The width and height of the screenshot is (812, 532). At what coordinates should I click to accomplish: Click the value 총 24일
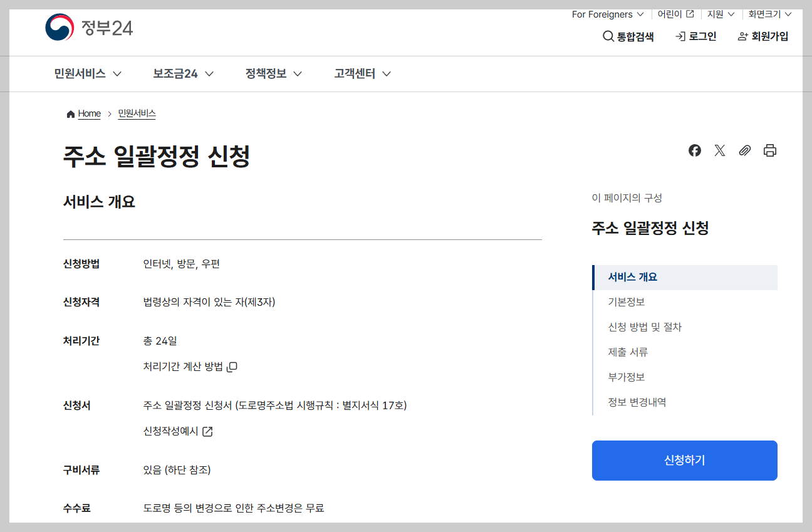160,342
